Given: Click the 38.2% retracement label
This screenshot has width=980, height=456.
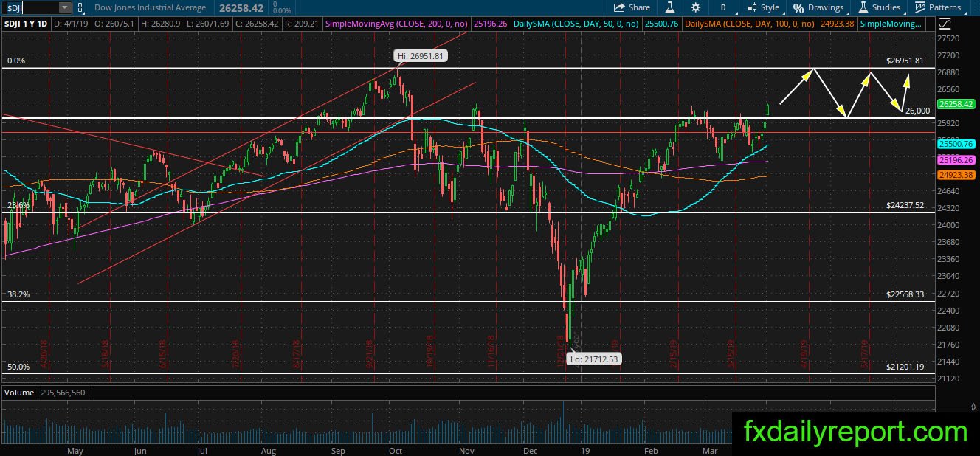Looking at the screenshot, I should [17, 294].
